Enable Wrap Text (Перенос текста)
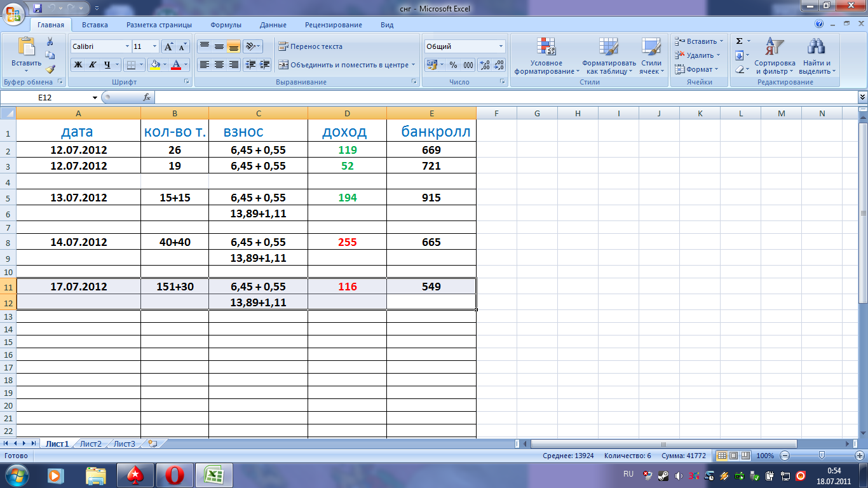 310,46
